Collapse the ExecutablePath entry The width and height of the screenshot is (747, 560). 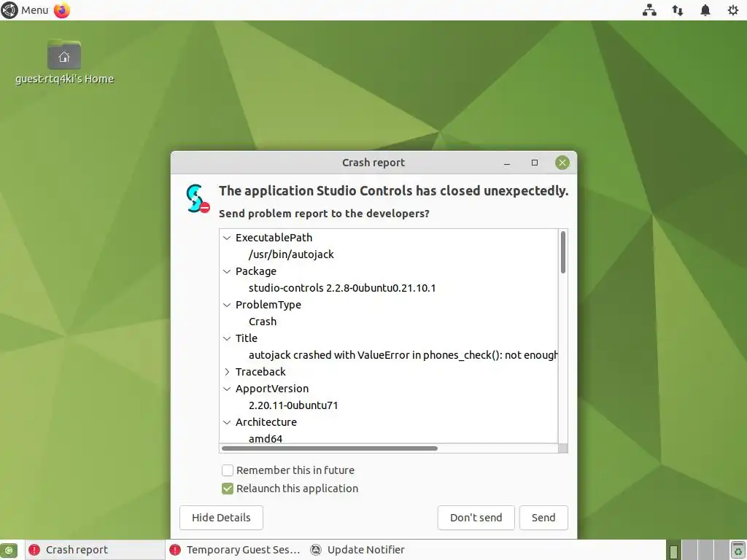tap(227, 238)
